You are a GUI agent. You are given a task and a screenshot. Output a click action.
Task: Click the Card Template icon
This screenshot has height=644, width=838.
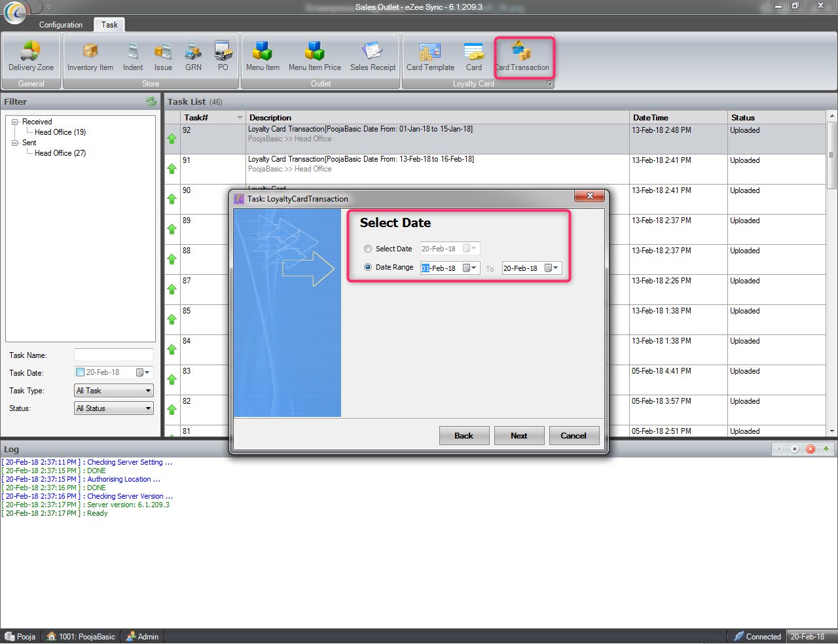[x=430, y=56]
